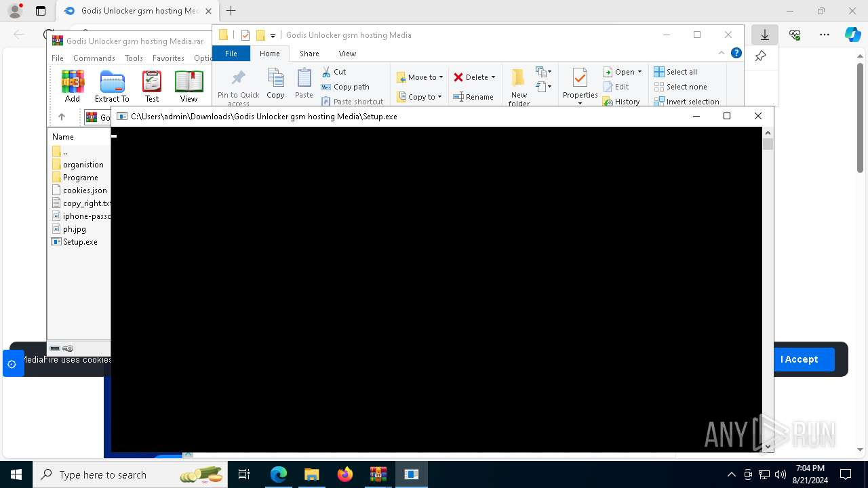Click Rename in the Explorer ribbon
The width and height of the screenshot is (868, 488).
(473, 97)
